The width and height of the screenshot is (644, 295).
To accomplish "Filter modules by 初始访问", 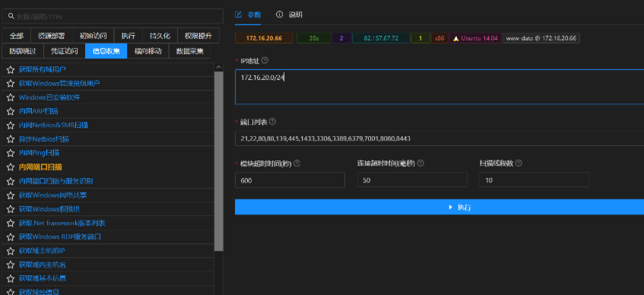I will (93, 36).
